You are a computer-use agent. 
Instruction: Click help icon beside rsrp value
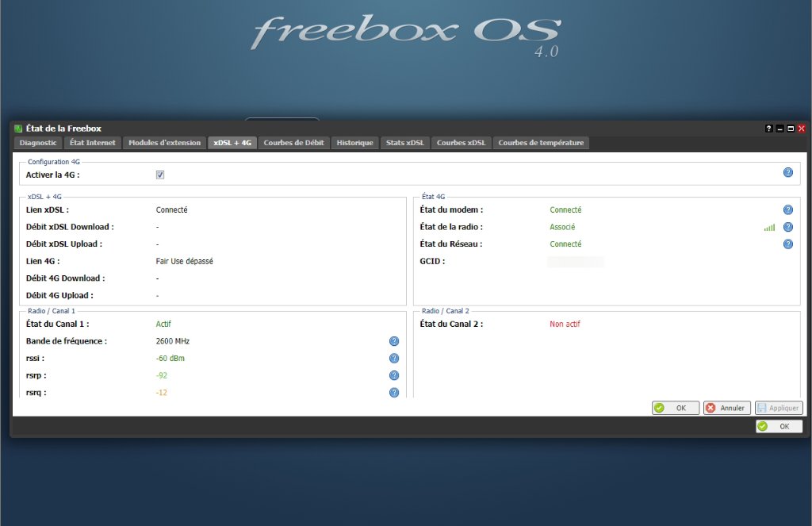pos(393,375)
